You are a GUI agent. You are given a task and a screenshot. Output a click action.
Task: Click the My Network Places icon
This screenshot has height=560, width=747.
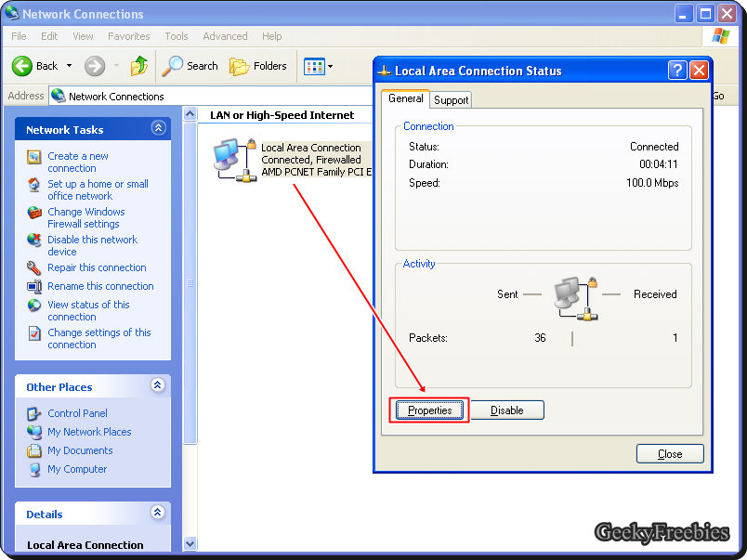tap(33, 433)
